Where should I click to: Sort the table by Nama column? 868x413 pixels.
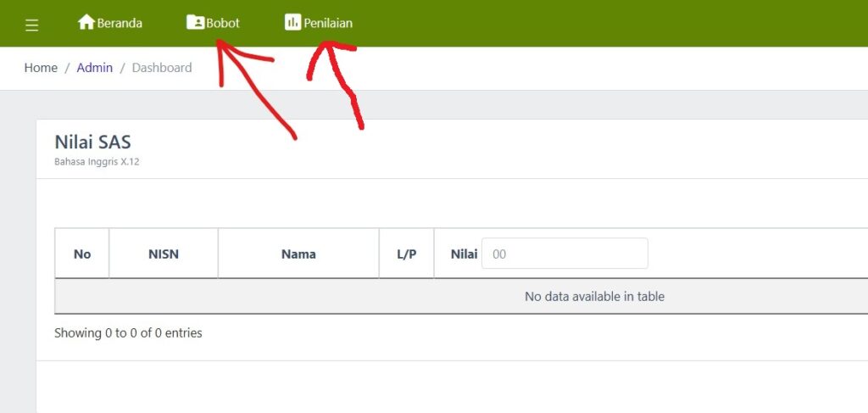coord(298,254)
